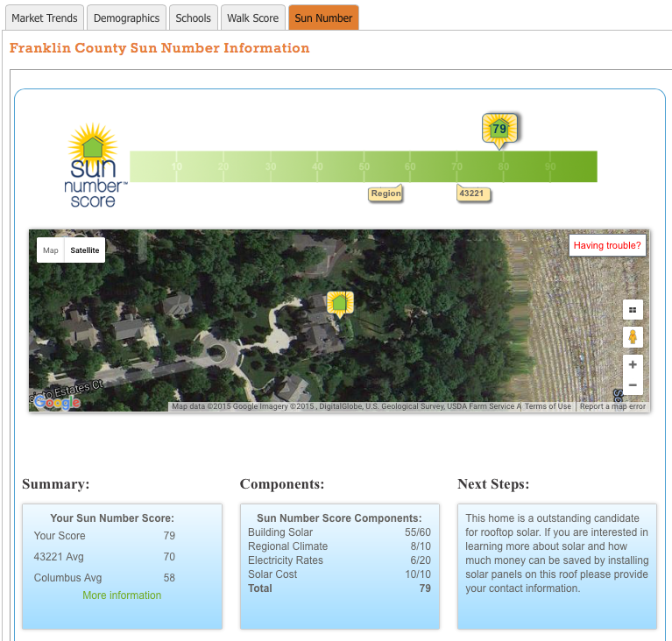672x641 pixels.
Task: Zoom in on the map with plus button
Action: (633, 364)
